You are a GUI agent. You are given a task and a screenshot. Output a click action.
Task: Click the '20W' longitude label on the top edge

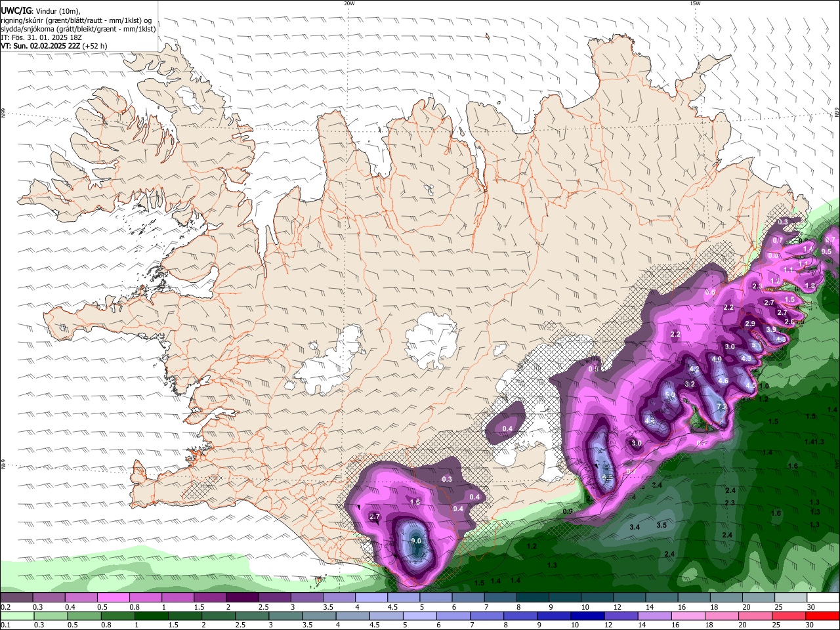pos(349,3)
